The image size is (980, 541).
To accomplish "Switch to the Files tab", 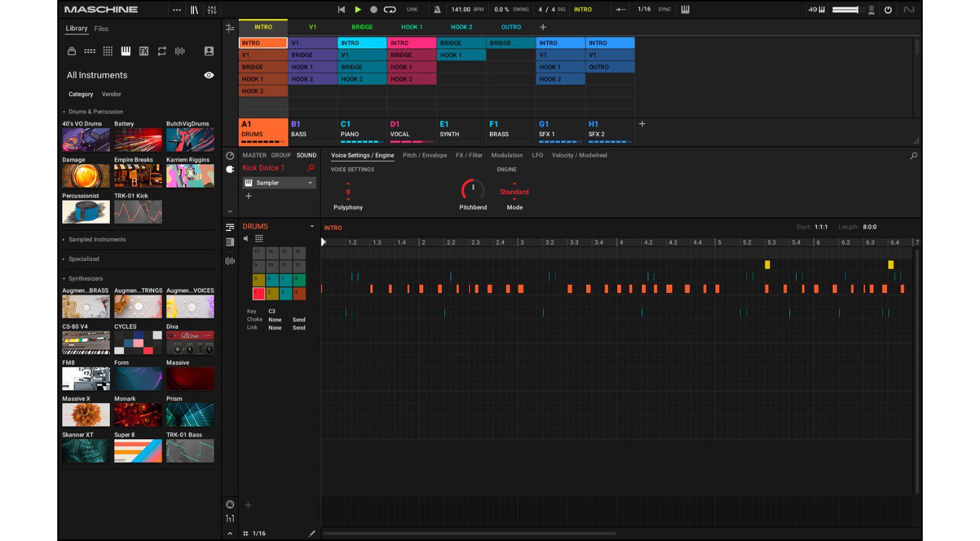I will pos(101,28).
